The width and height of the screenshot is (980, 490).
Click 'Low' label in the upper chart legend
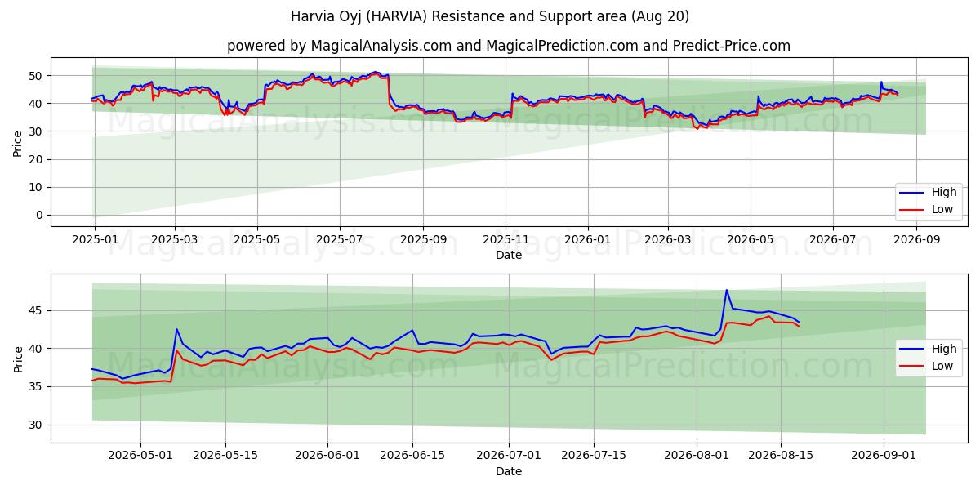[x=942, y=210]
